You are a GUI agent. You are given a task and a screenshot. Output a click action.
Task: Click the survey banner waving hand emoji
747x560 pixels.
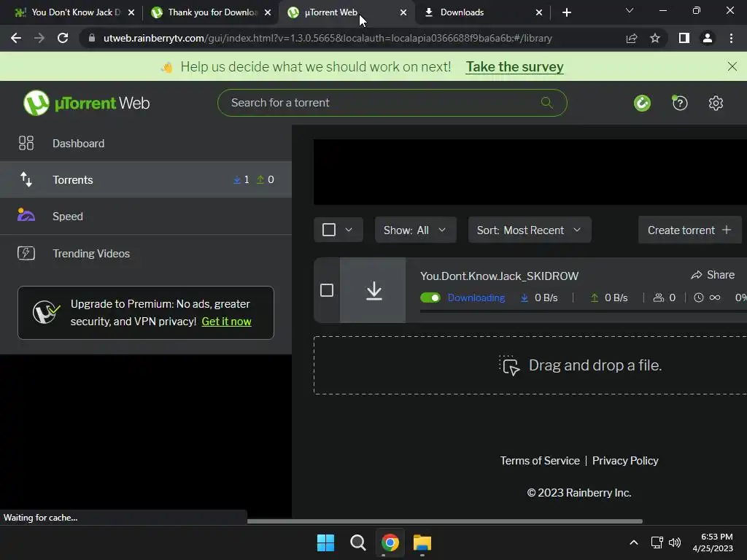tap(167, 67)
